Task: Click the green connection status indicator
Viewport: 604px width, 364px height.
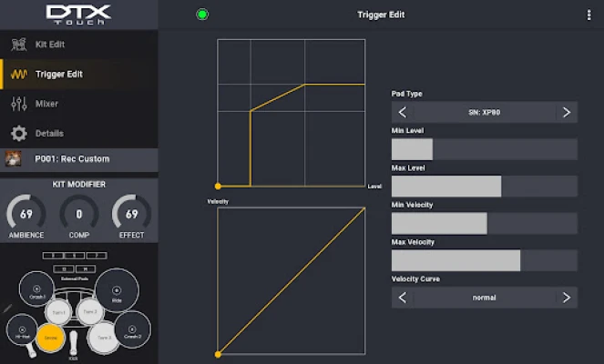Action: coord(202,15)
